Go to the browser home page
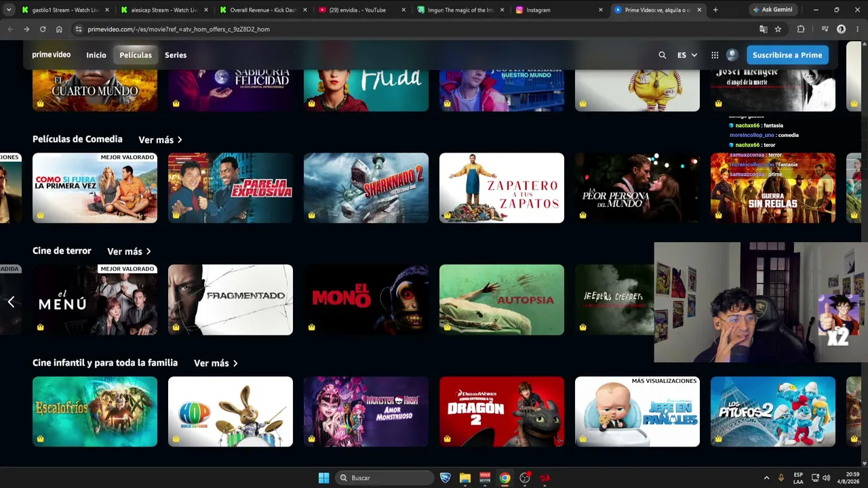868x488 pixels. tap(59, 29)
